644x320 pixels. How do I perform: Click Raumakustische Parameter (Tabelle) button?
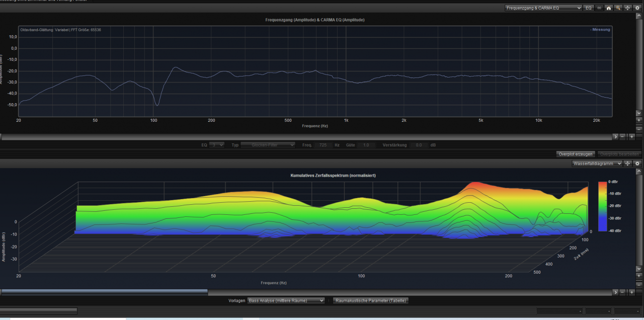(370, 300)
